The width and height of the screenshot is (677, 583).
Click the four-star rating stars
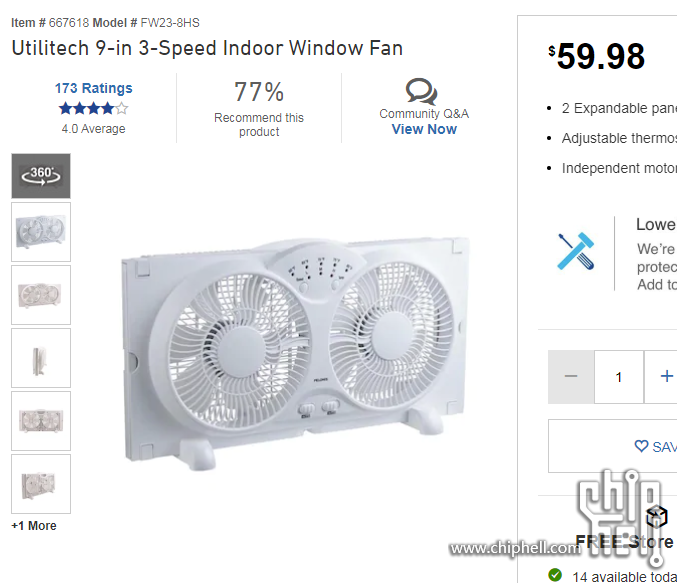(93, 108)
